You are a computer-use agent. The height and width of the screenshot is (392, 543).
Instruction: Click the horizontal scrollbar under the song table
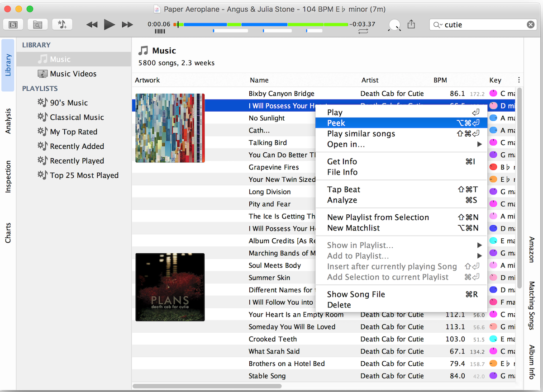[207, 386]
